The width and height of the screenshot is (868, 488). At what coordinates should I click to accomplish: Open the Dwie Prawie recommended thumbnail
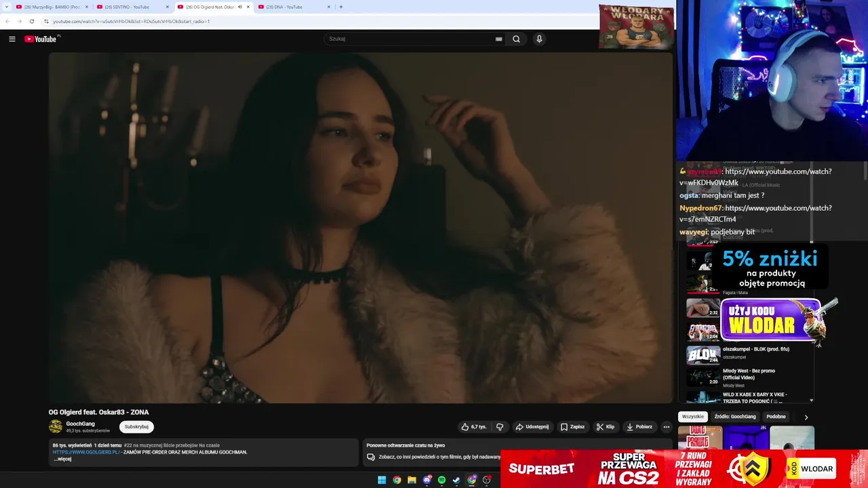(700, 438)
